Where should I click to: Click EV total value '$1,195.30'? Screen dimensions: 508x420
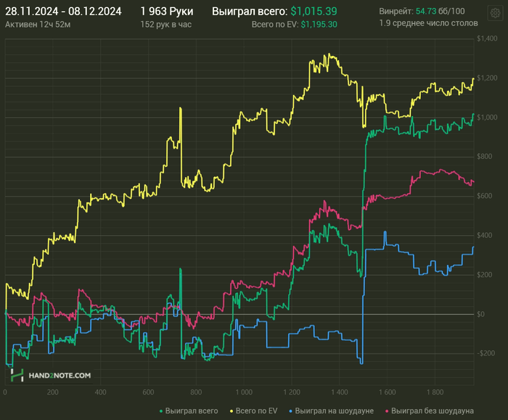point(319,25)
